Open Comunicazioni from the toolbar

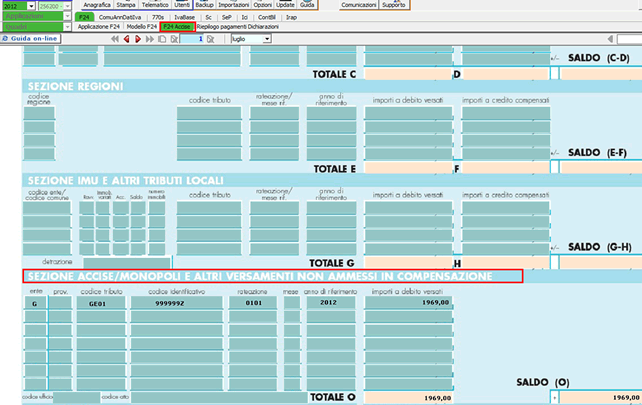[359, 5]
